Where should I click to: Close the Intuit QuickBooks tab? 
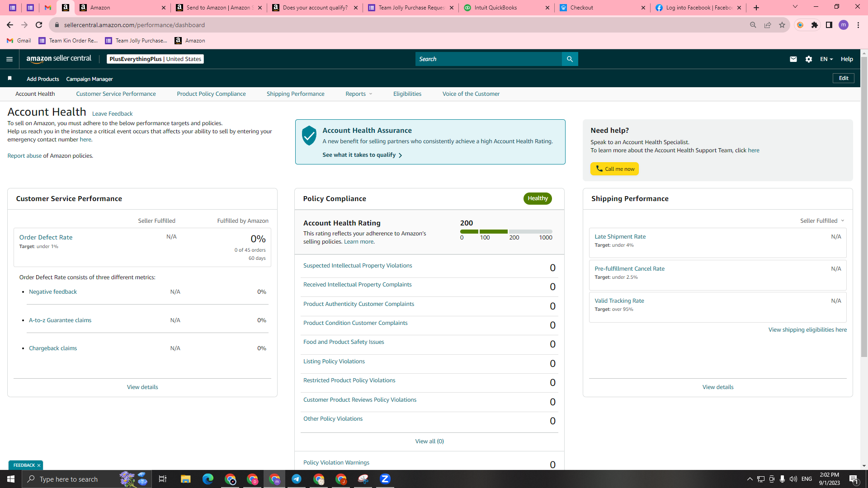coord(547,8)
